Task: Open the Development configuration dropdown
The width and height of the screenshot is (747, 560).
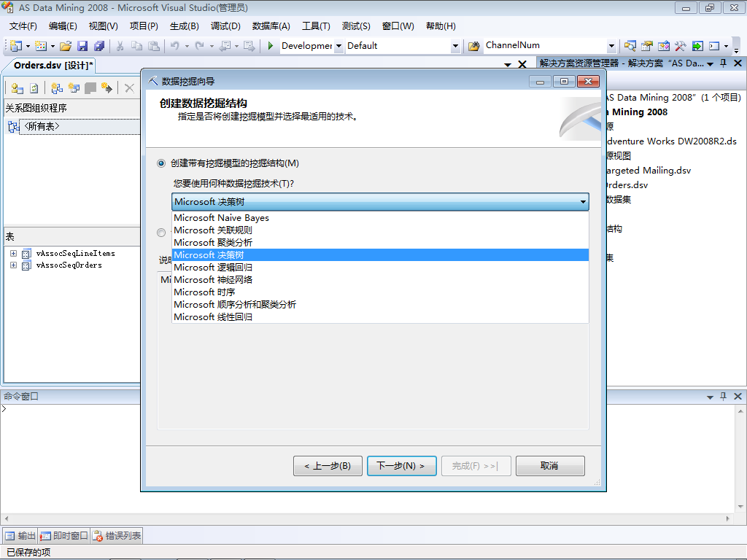Action: coord(338,46)
